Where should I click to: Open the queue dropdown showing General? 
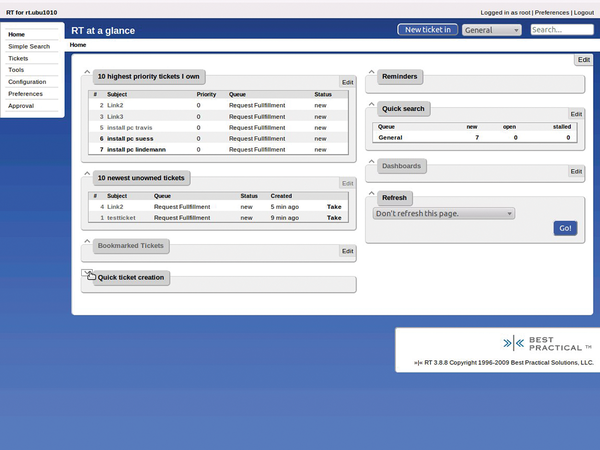491,30
